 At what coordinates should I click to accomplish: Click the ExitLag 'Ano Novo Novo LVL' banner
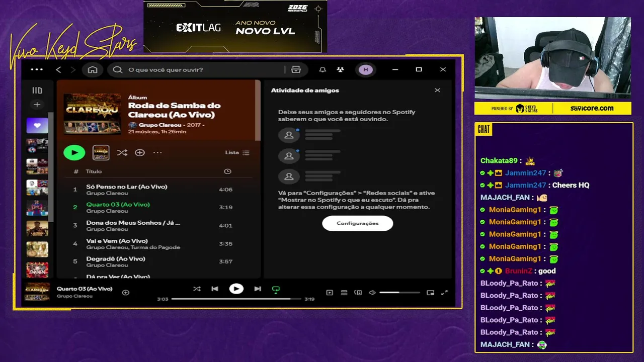[235, 26]
